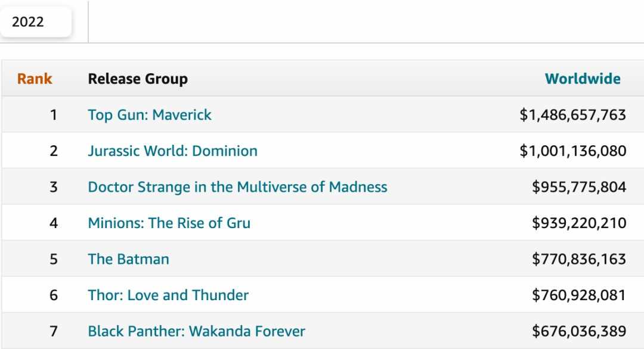
Task: Click rank number 7 cell
Action: 54,331
